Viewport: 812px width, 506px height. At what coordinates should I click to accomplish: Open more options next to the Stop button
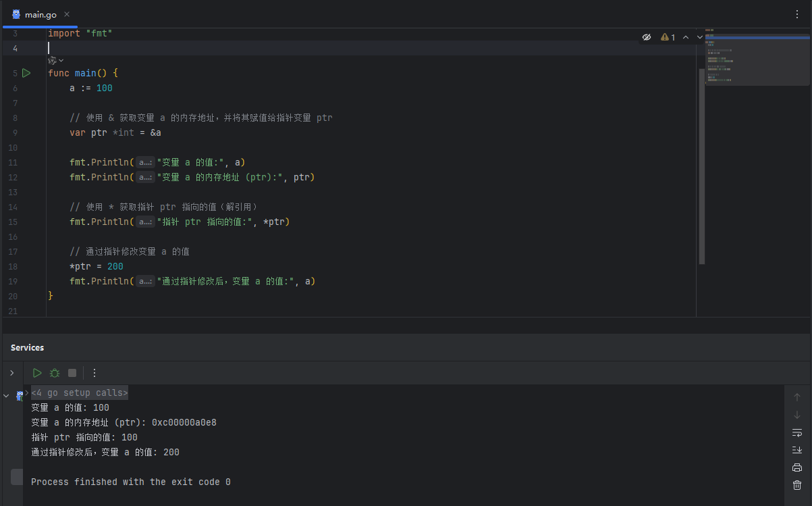[x=94, y=373]
